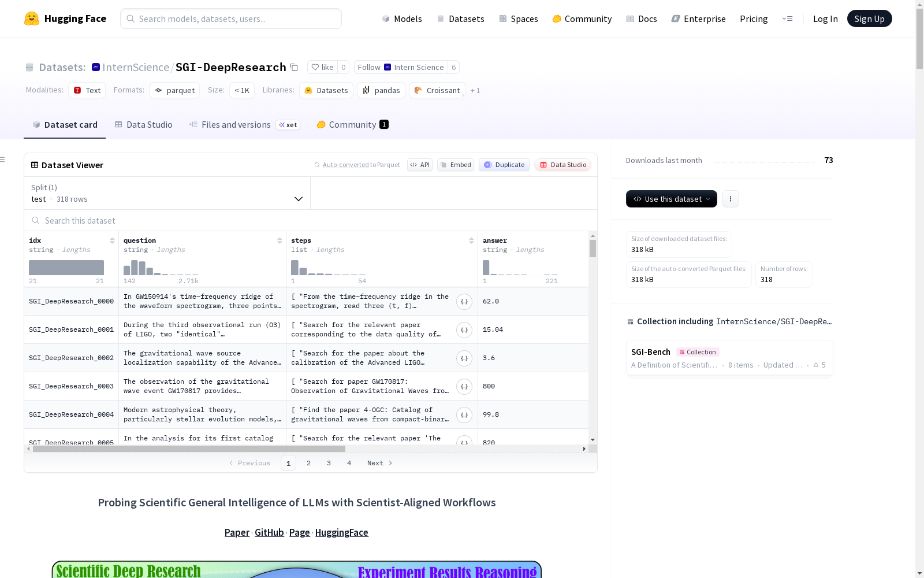924x578 pixels.
Task: Open the Page link
Action: [300, 532]
